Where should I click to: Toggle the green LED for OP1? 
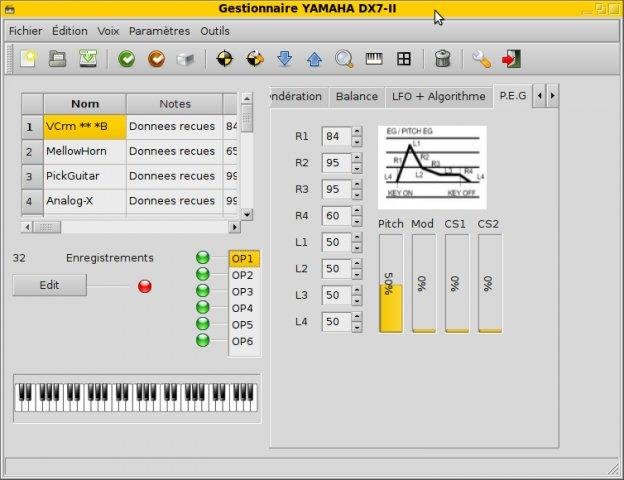coord(203,258)
